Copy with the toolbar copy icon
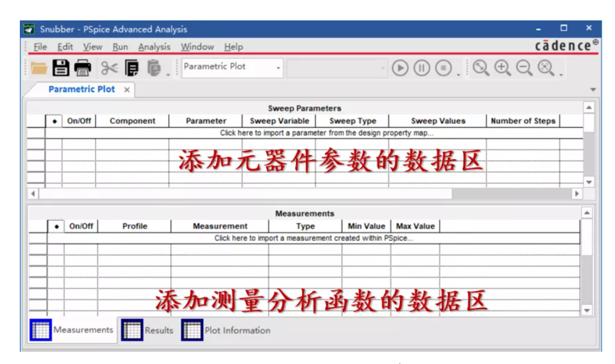This screenshot has height=364, width=615. tap(132, 68)
